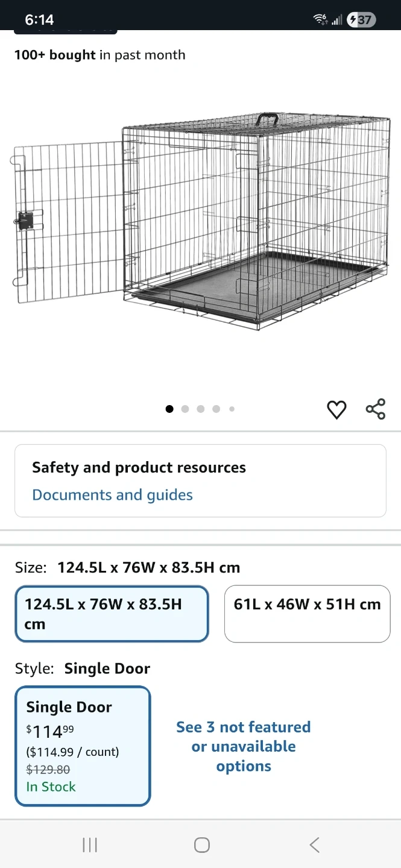Open Android recent apps button
Viewport: 401px width, 868px height.
[x=90, y=845]
